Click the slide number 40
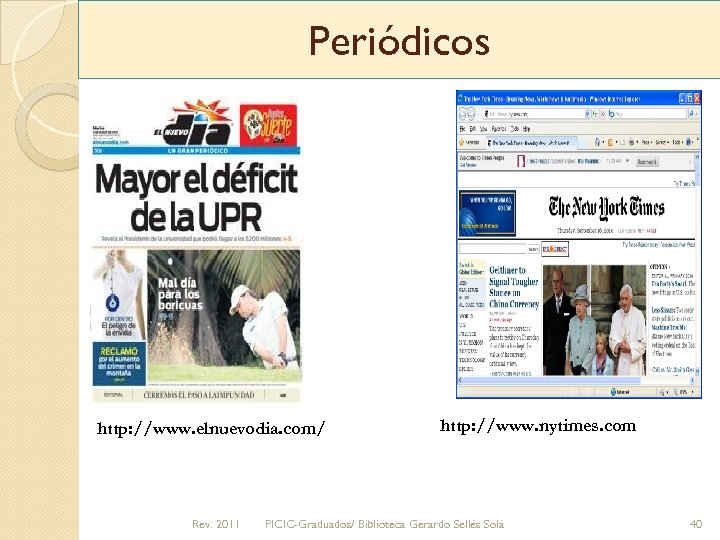 [696, 524]
